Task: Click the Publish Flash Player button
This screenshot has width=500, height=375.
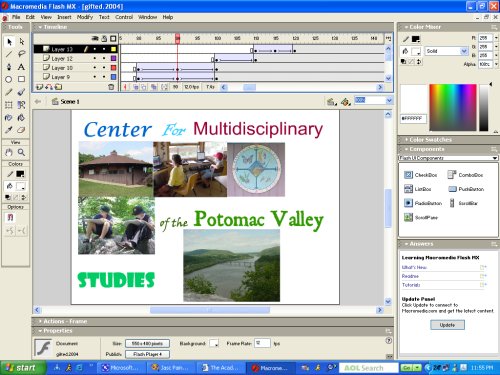Action: point(147,354)
